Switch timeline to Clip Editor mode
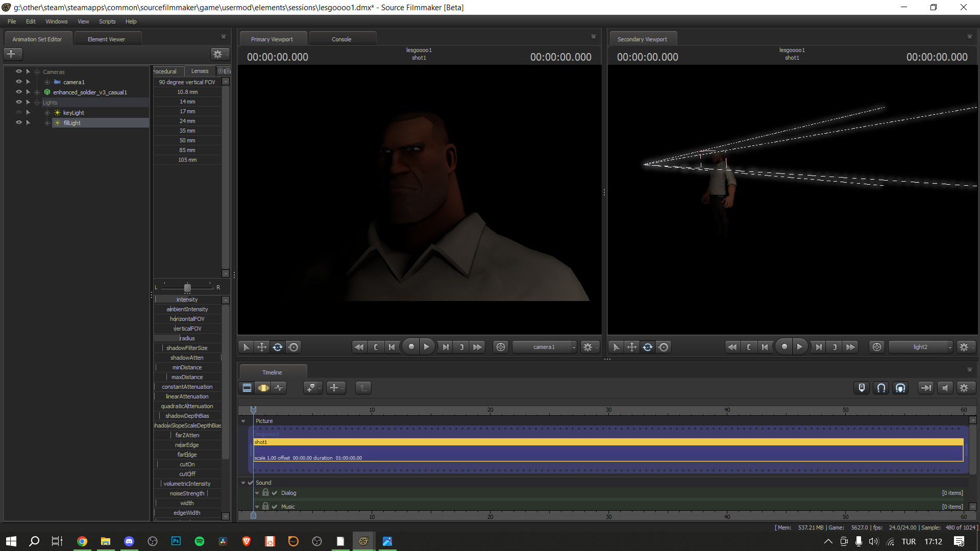Viewport: 980px width, 551px height. (x=247, y=388)
